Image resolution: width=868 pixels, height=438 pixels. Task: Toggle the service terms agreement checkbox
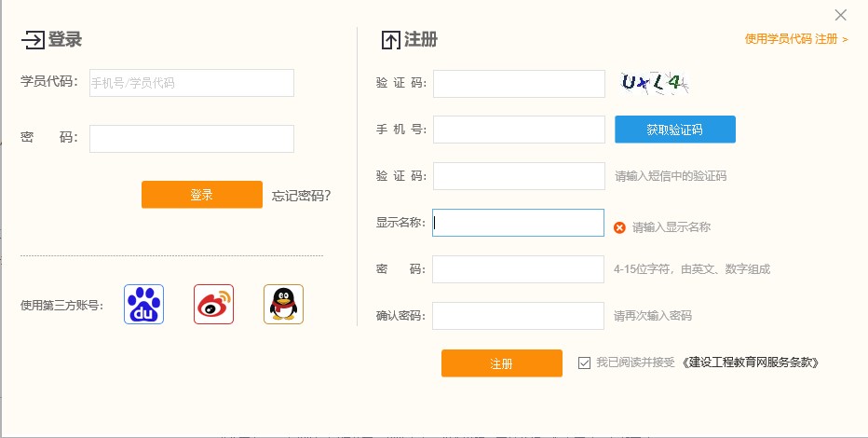click(x=584, y=363)
